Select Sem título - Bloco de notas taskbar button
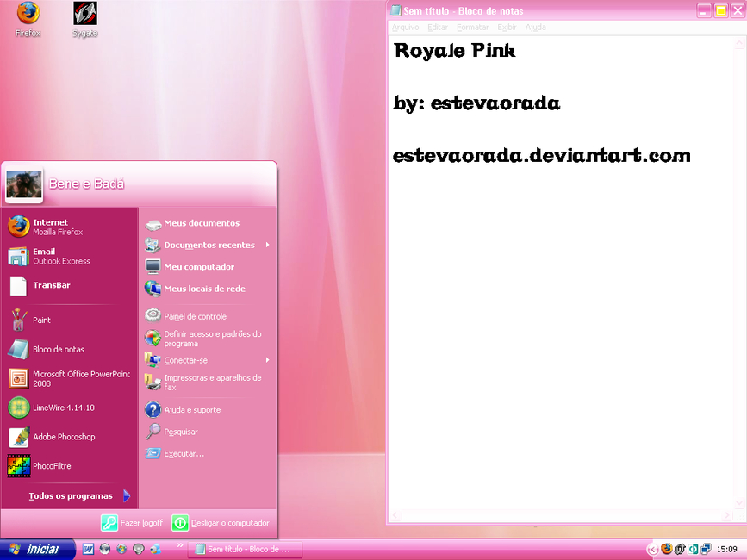747x560 pixels. pos(245,549)
